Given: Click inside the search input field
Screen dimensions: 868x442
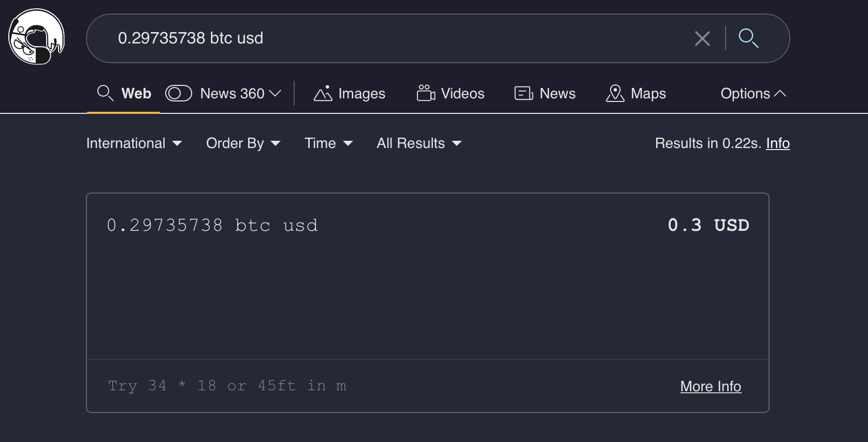Looking at the screenshot, I should pos(394,38).
